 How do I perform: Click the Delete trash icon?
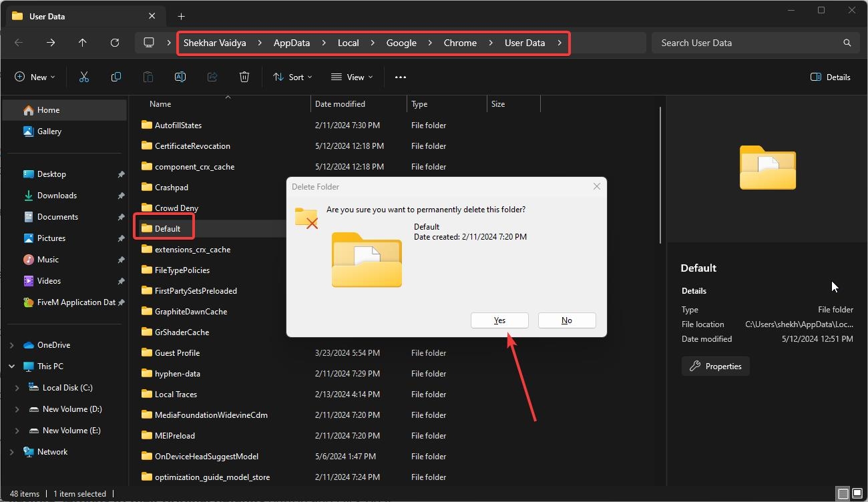tap(244, 77)
